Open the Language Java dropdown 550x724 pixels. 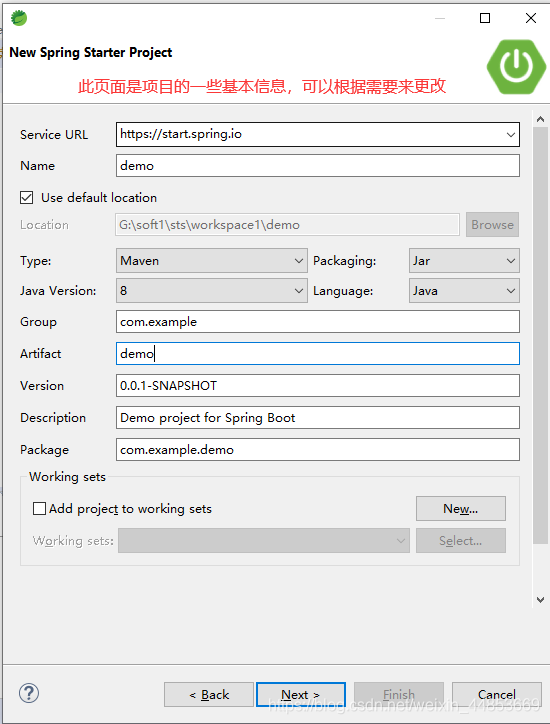(x=464, y=290)
